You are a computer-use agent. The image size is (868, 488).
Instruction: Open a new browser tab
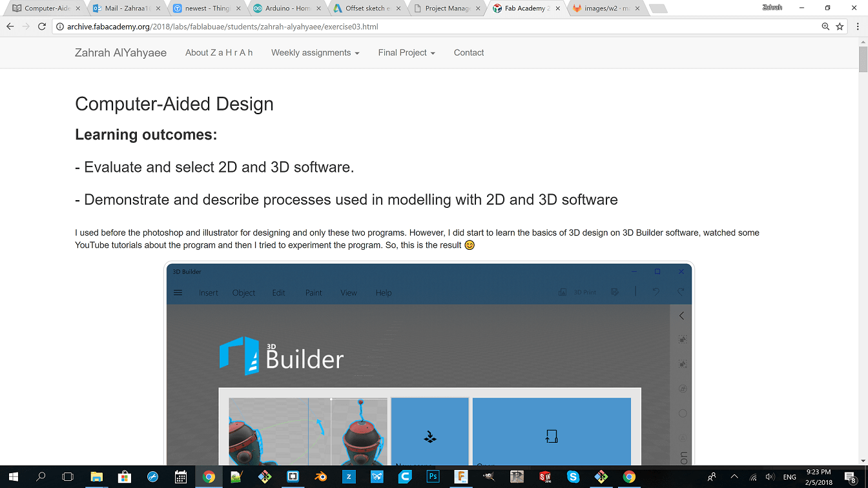coord(657,8)
